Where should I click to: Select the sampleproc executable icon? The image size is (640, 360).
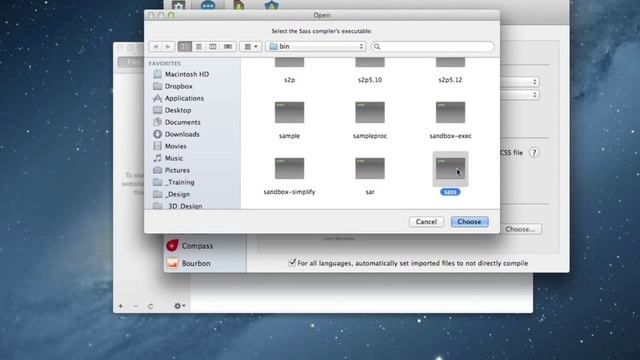tap(370, 113)
